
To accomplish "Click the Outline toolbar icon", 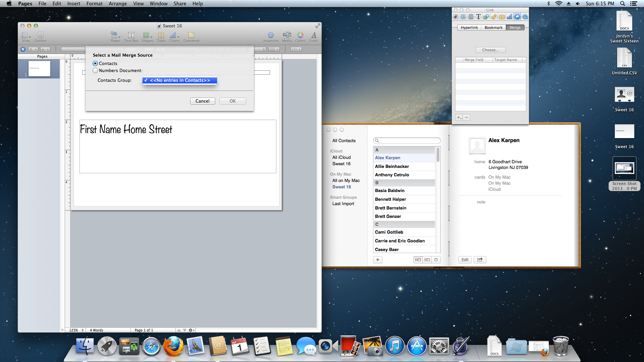I will [x=41, y=37].
